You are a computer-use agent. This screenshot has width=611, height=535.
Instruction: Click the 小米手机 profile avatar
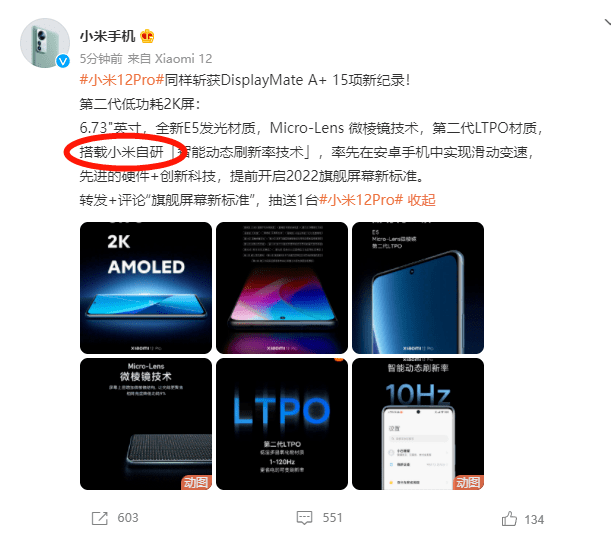pos(45,43)
